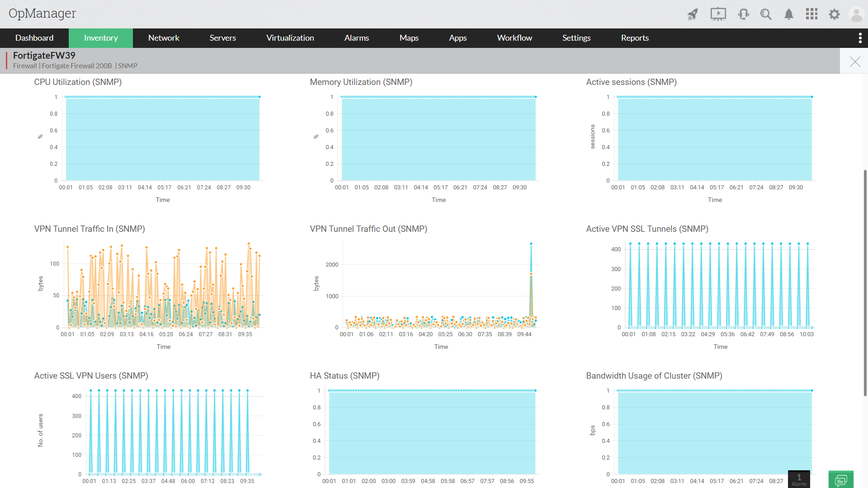Expand the three-dot overflow menu
The image size is (868, 488).
pyautogui.click(x=860, y=38)
